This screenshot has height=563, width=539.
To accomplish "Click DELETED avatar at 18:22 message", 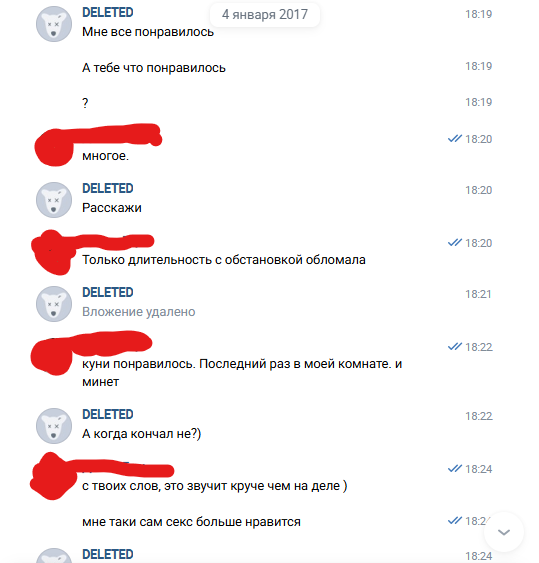I will [x=54, y=426].
